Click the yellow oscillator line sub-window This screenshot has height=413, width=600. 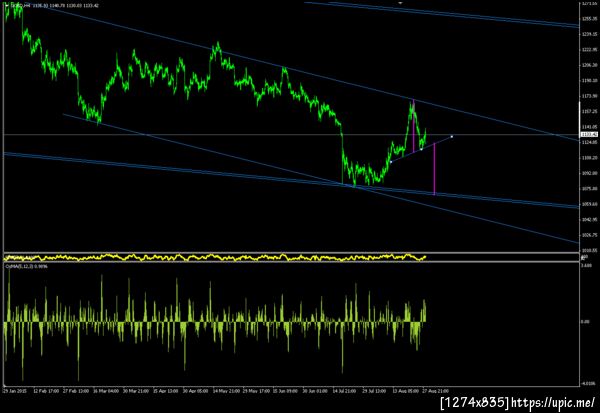tap(291, 257)
